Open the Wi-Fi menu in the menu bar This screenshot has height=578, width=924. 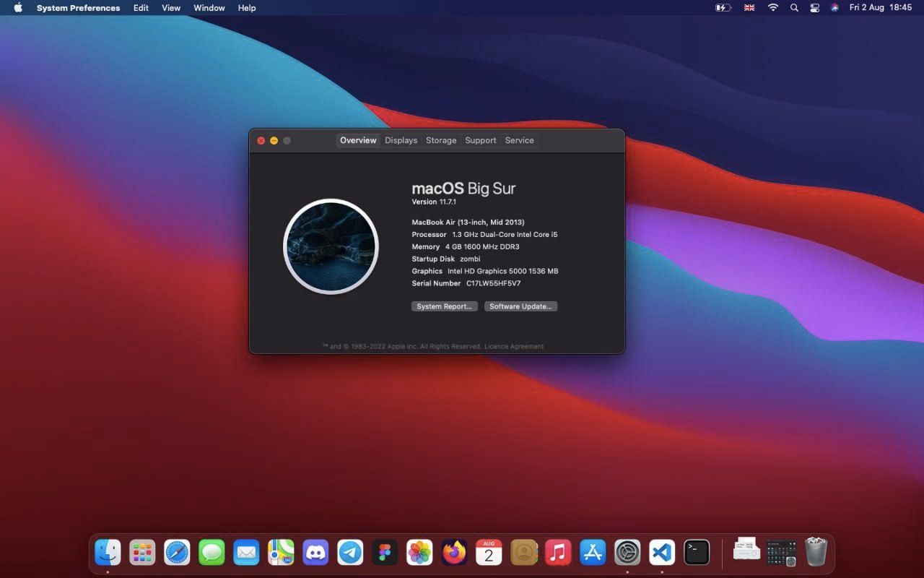point(773,8)
